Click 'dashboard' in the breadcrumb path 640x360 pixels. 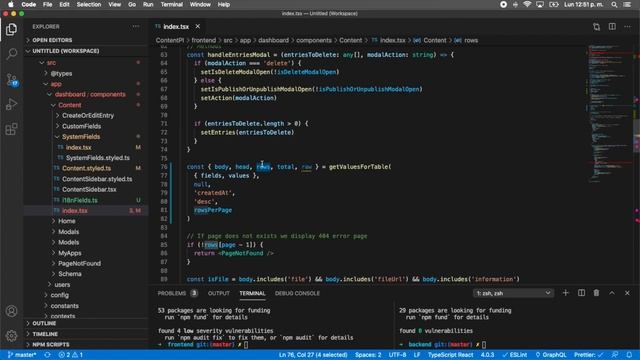273,40
